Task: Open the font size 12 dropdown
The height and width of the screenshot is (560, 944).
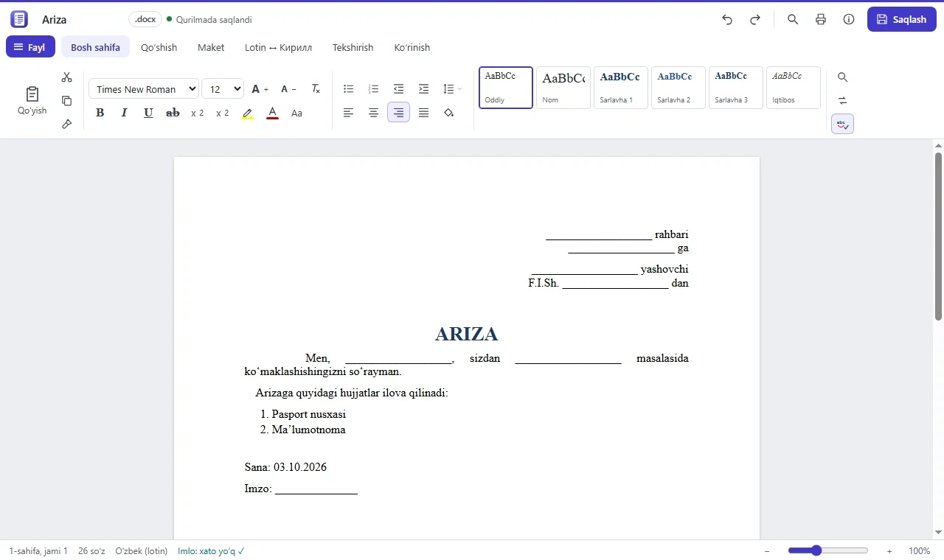Action: tap(223, 89)
